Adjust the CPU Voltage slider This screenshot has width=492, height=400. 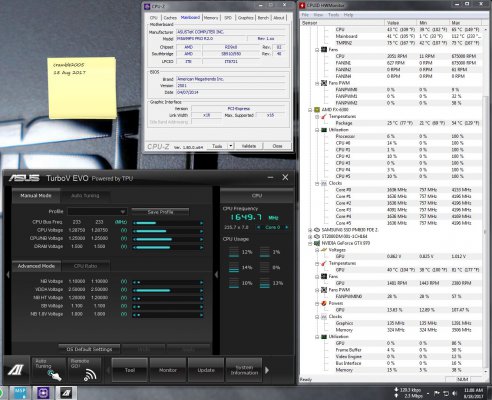pyautogui.click(x=168, y=231)
